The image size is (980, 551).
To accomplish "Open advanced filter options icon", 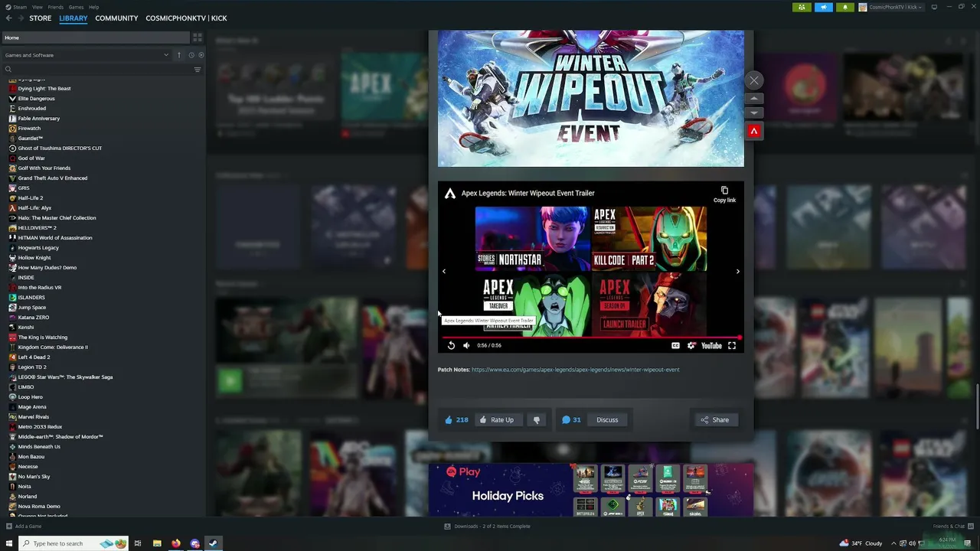I will pos(198,70).
